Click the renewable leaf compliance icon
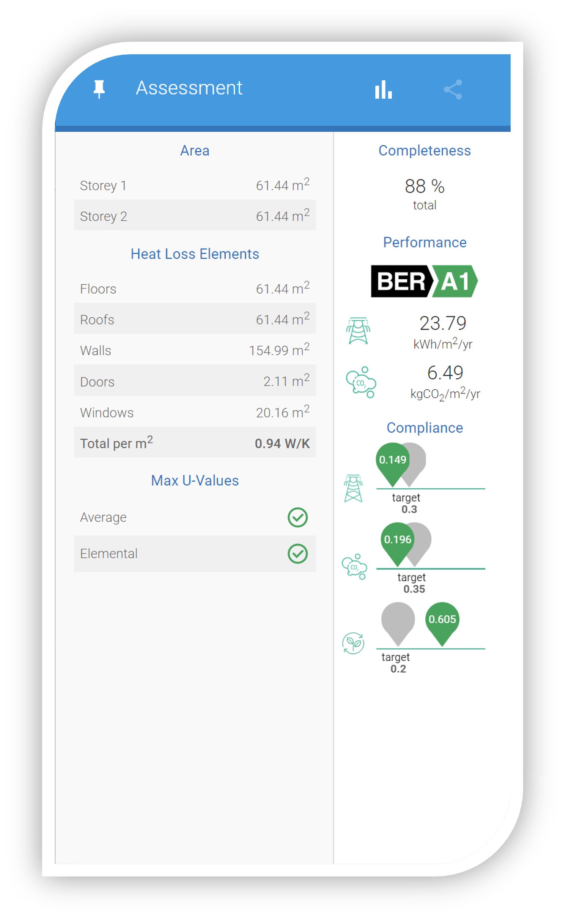The image size is (563, 924). point(353,643)
